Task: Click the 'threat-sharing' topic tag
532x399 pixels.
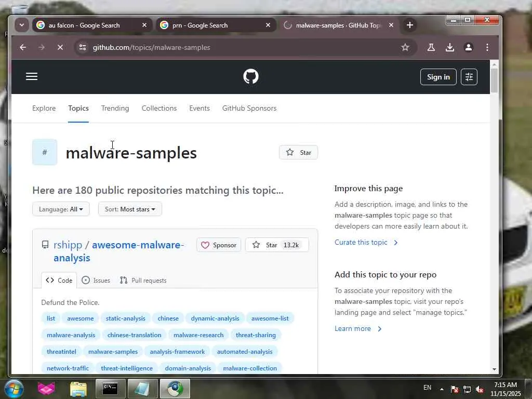Action: pos(256,335)
